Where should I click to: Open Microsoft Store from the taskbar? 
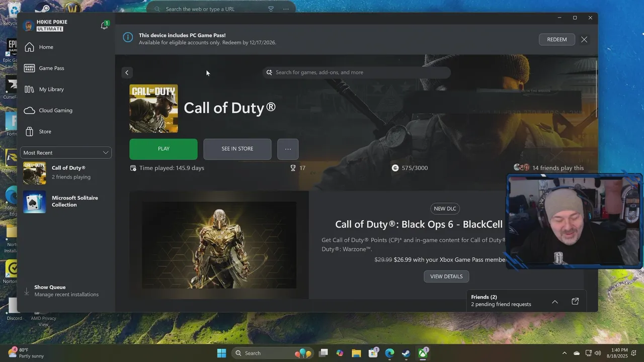(x=373, y=353)
